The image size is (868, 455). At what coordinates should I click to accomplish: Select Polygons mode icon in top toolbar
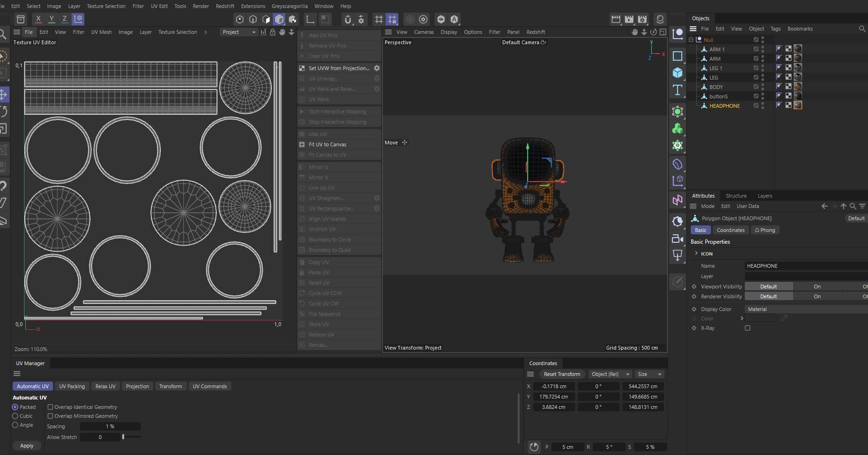[266, 19]
